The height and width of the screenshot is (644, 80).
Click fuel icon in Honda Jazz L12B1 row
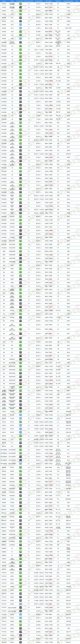coord(20,32)
